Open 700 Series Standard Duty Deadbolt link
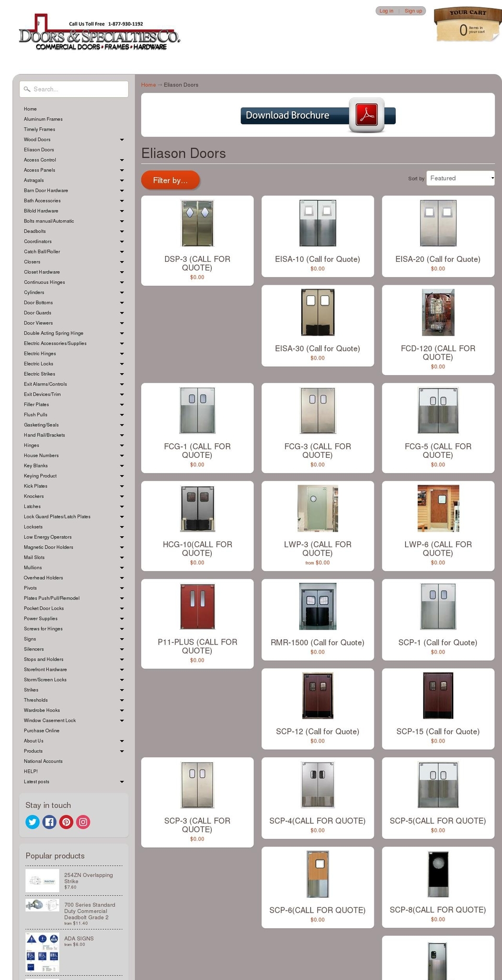502x980 pixels. point(89,911)
